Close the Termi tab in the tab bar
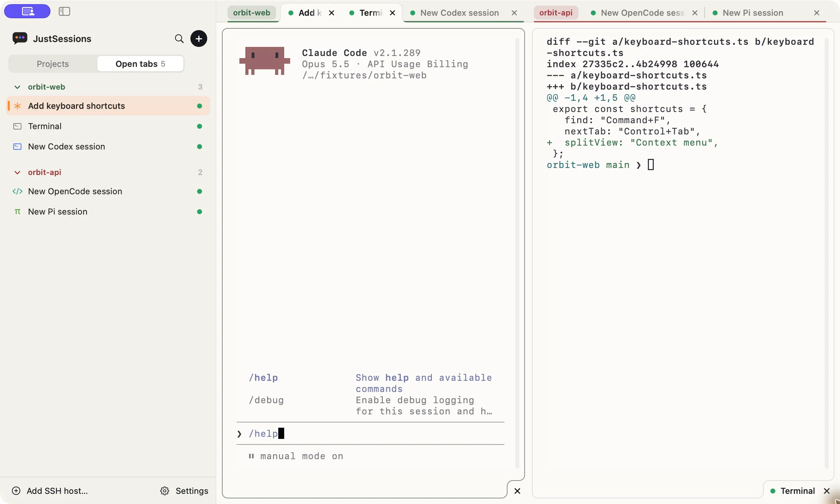840x504 pixels. (393, 13)
